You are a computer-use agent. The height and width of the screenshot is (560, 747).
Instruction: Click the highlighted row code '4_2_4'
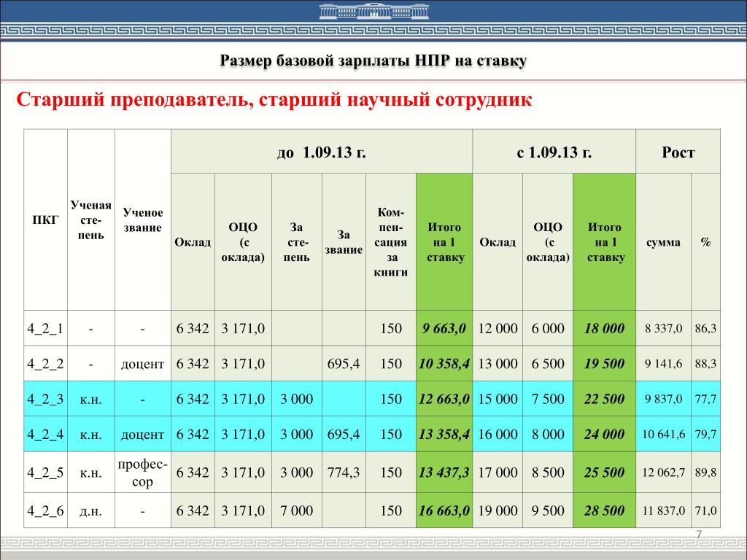[45, 435]
